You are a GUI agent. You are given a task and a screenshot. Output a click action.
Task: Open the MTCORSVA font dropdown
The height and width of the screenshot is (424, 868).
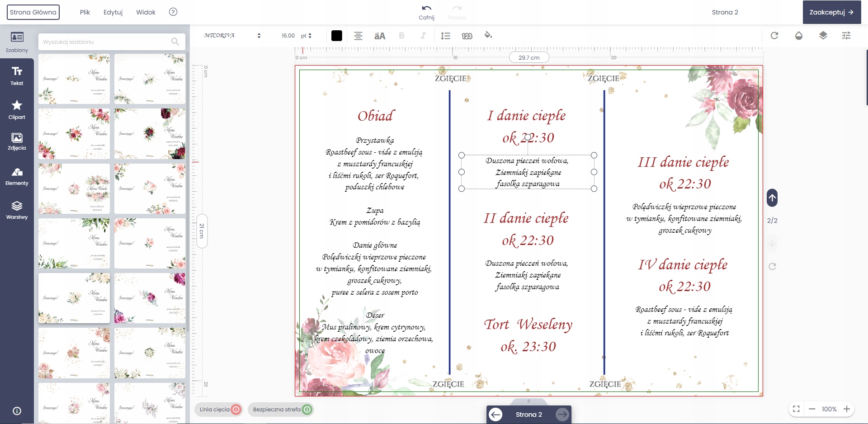(232, 36)
